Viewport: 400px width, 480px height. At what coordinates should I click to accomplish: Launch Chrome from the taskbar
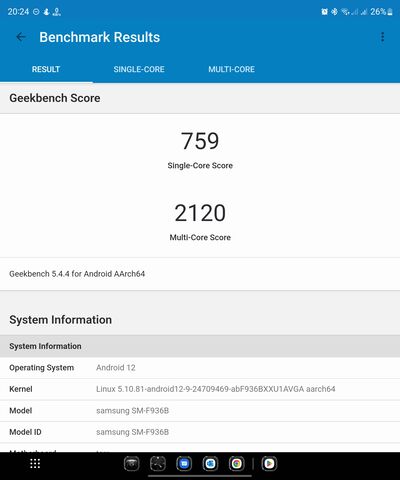(x=237, y=464)
